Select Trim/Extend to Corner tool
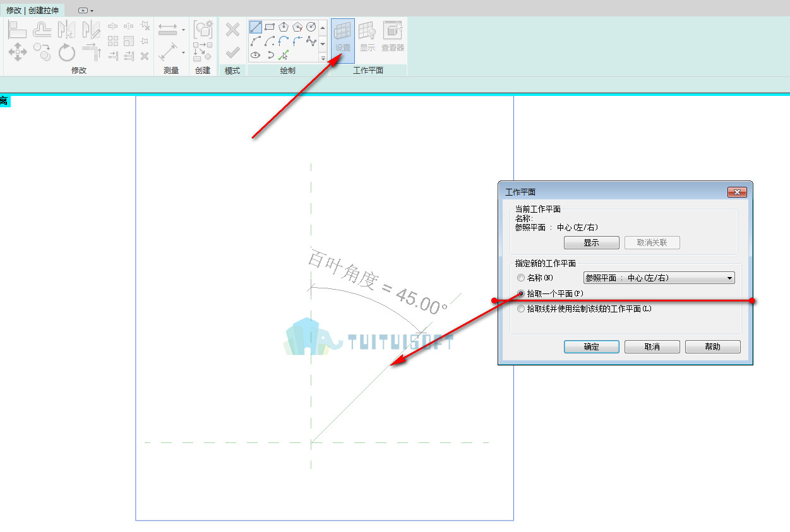The image size is (790, 532). [92, 52]
